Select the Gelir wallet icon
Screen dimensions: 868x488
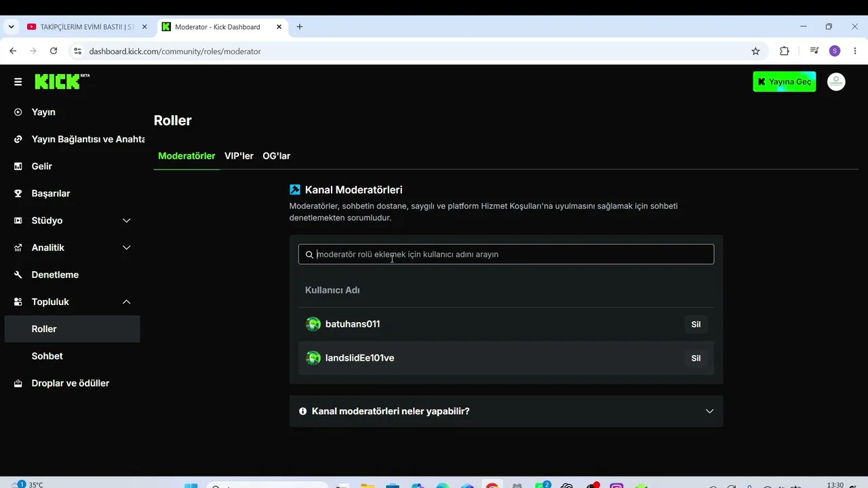click(x=18, y=166)
